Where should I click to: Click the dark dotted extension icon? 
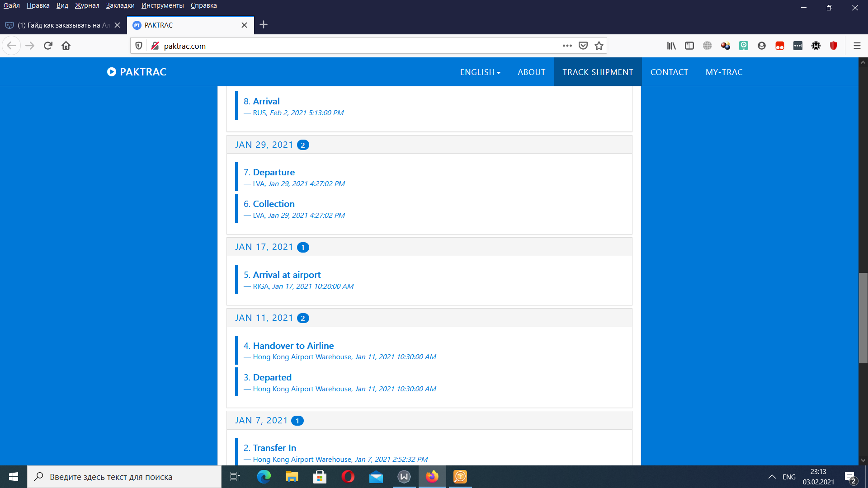click(x=798, y=46)
